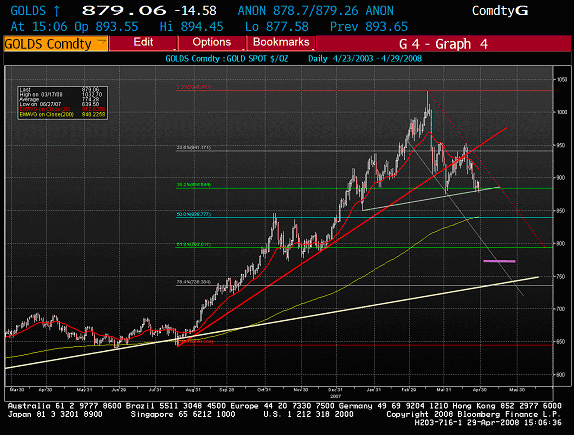Image resolution: width=574 pixels, height=435 pixels.
Task: Click the 'Hi 894.45' high value
Action: (191, 27)
